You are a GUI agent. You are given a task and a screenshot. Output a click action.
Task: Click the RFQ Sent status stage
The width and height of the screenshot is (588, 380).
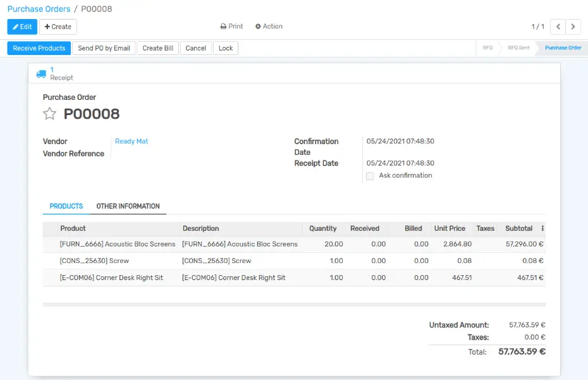click(518, 47)
